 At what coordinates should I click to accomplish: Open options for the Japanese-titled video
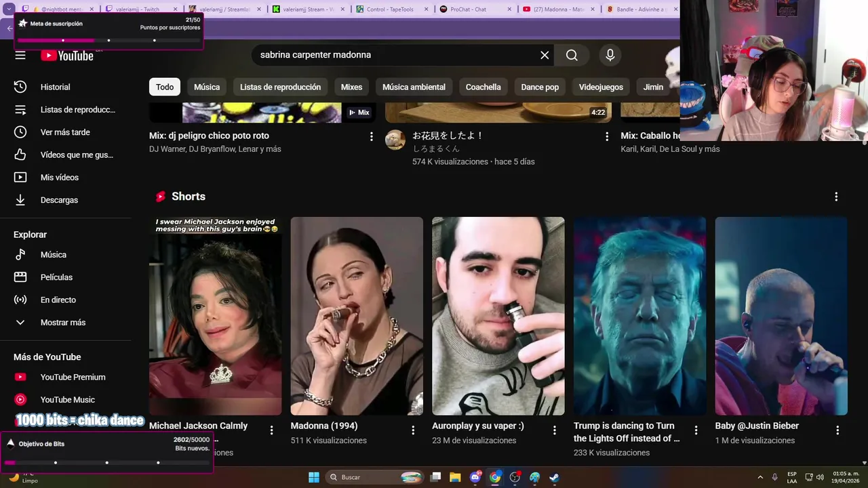click(x=607, y=136)
